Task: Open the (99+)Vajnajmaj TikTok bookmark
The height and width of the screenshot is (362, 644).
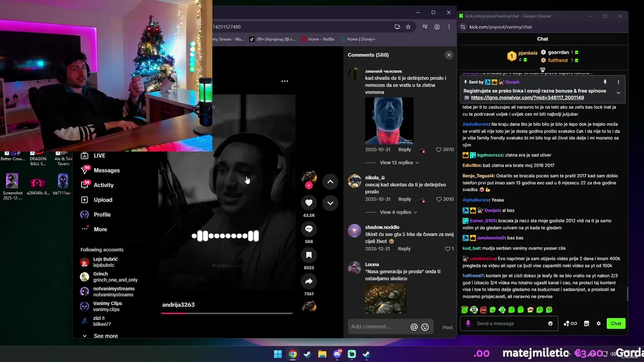Action: coord(272,39)
